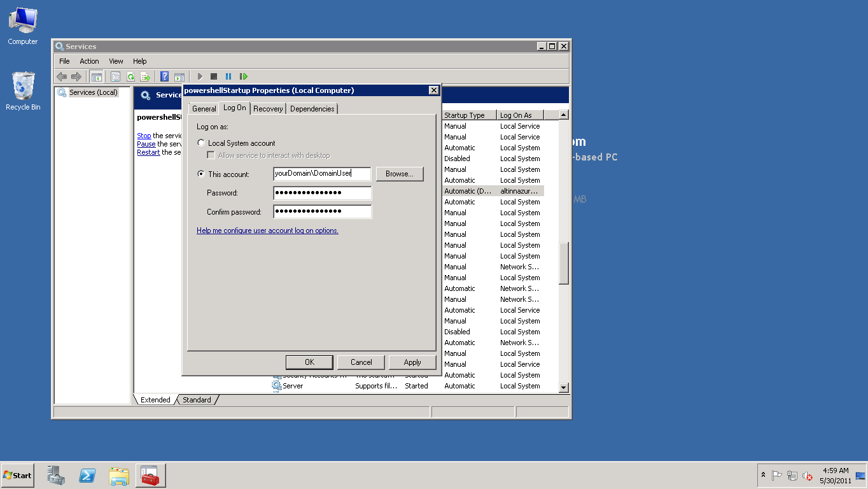
Task: Show hidden tray icons via the arrow
Action: pos(763,475)
